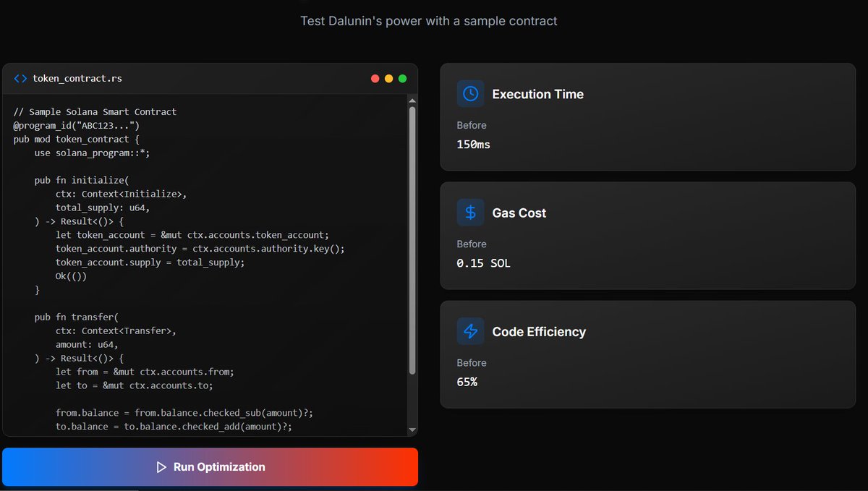Click the '// Sample Solana Smart Contract' comment
Viewport: 868px width, 491px height.
pyautogui.click(x=95, y=112)
